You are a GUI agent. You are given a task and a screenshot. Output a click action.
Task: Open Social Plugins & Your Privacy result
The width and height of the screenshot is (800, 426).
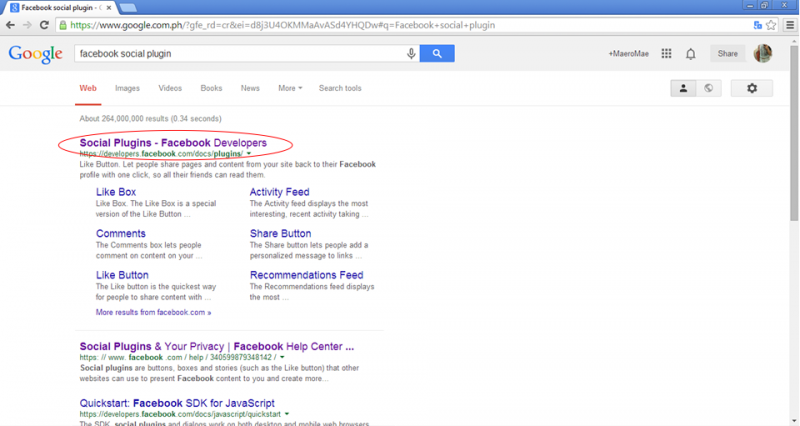coord(216,346)
